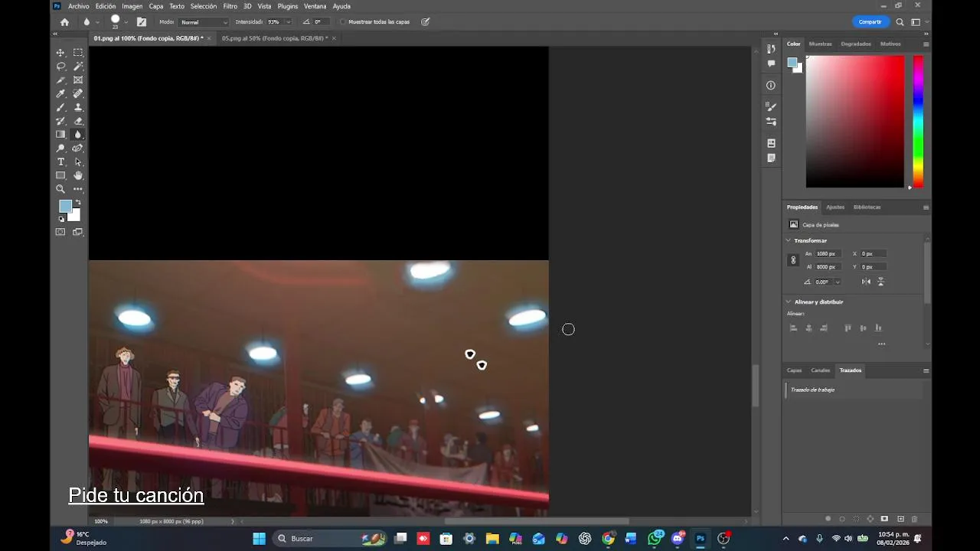980x551 pixels.
Task: Switch to the Muestras tab
Action: tap(820, 44)
